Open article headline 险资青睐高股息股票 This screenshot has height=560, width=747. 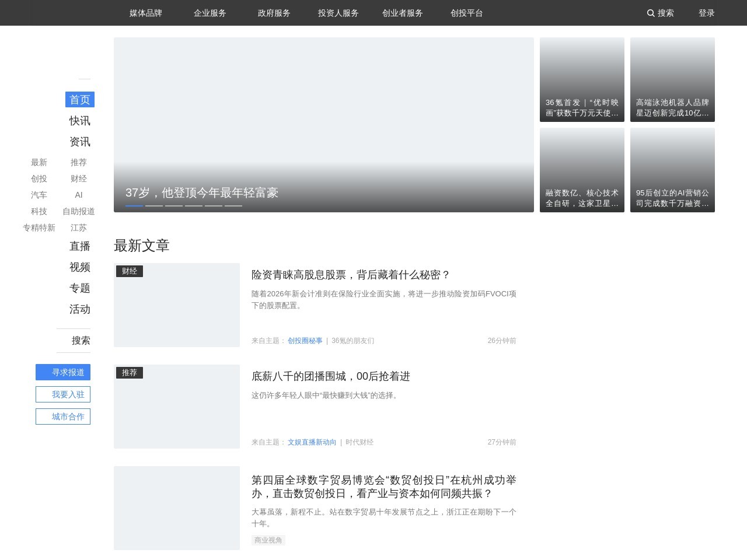(x=351, y=275)
